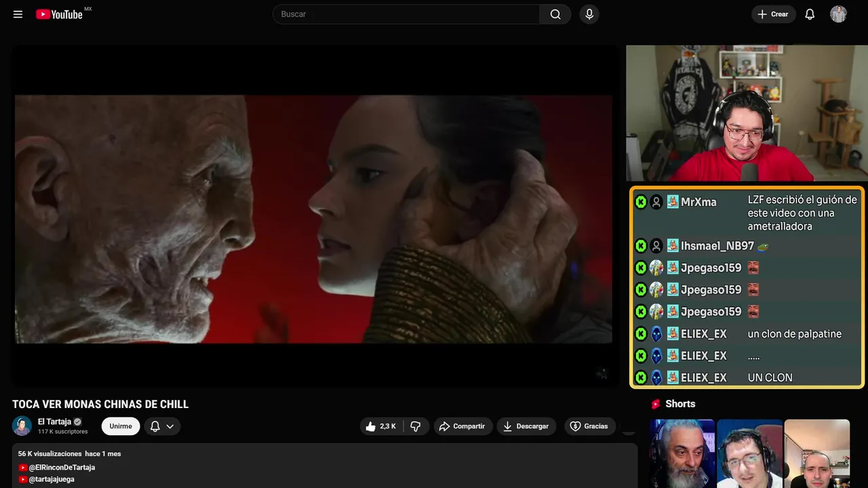The height and width of the screenshot is (488, 868).
Task: Join the channel with Unirme
Action: (121, 426)
